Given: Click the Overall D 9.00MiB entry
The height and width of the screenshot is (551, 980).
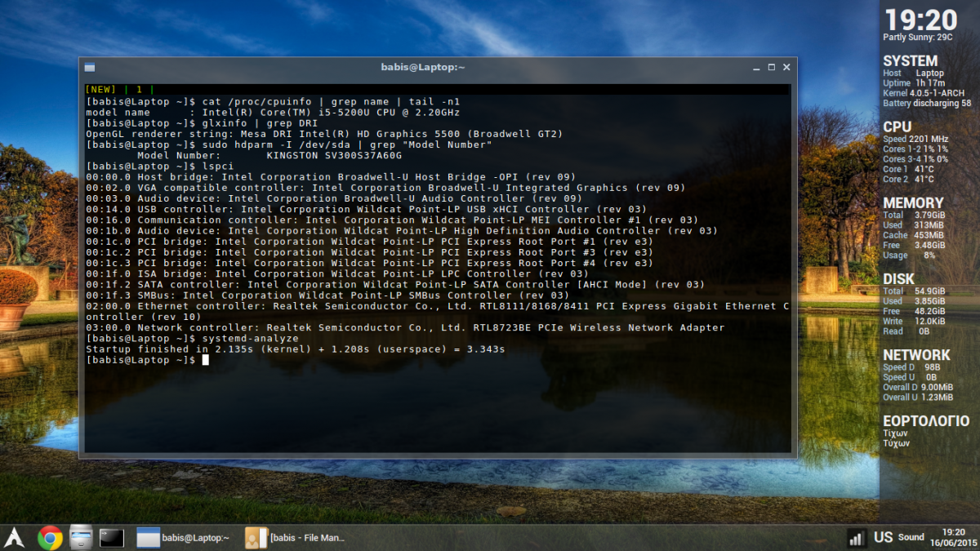Looking at the screenshot, I should coord(918,387).
